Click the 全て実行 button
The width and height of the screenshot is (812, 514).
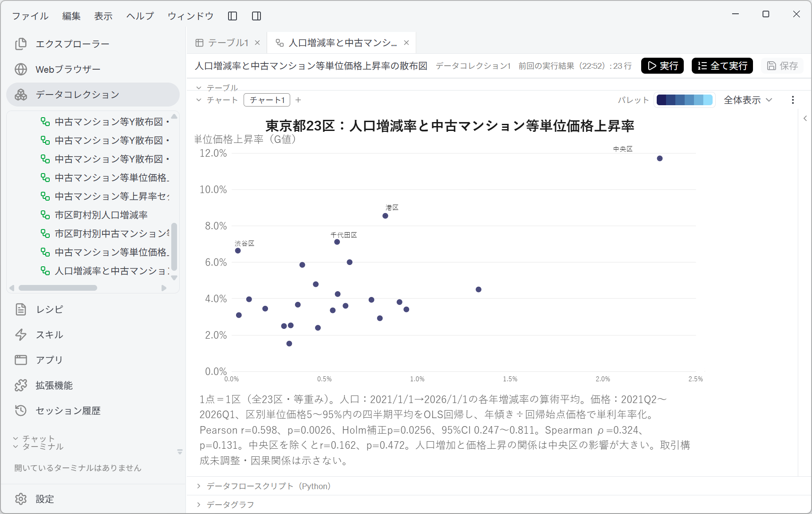click(x=722, y=66)
